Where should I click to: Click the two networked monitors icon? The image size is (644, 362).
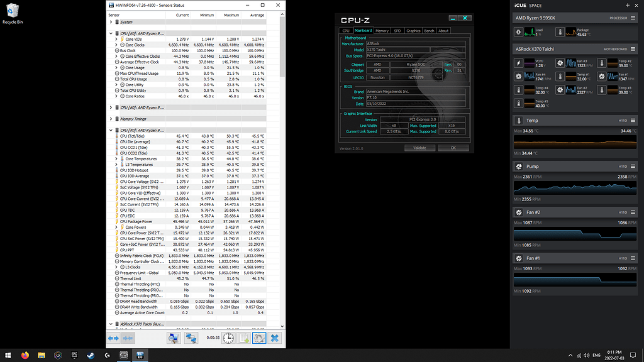[x=192, y=338]
